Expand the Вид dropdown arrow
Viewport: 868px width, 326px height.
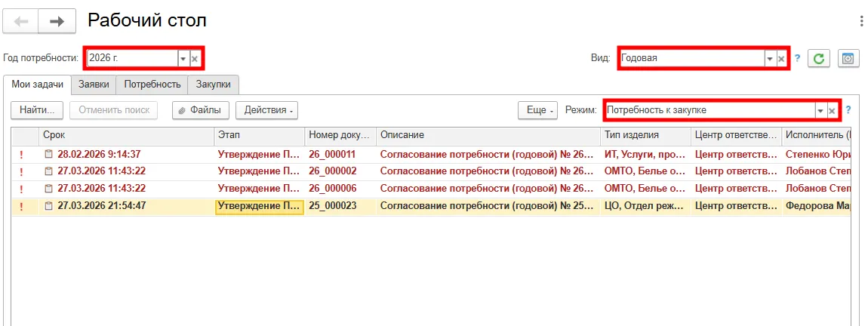point(770,58)
